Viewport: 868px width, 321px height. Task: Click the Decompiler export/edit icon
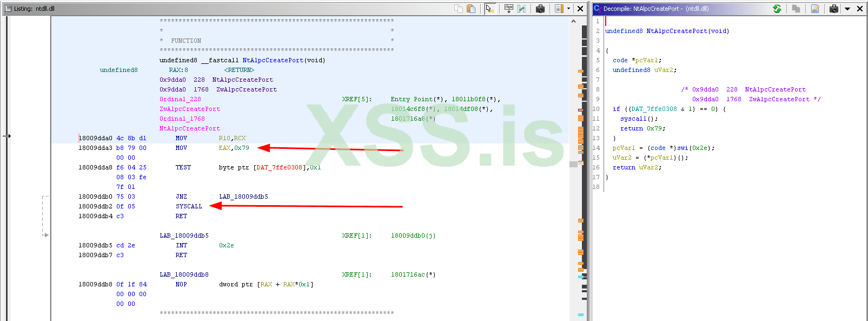click(815, 8)
